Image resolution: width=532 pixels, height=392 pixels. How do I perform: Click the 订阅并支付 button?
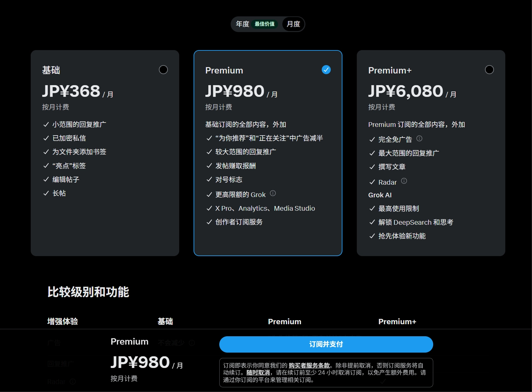[326, 344]
